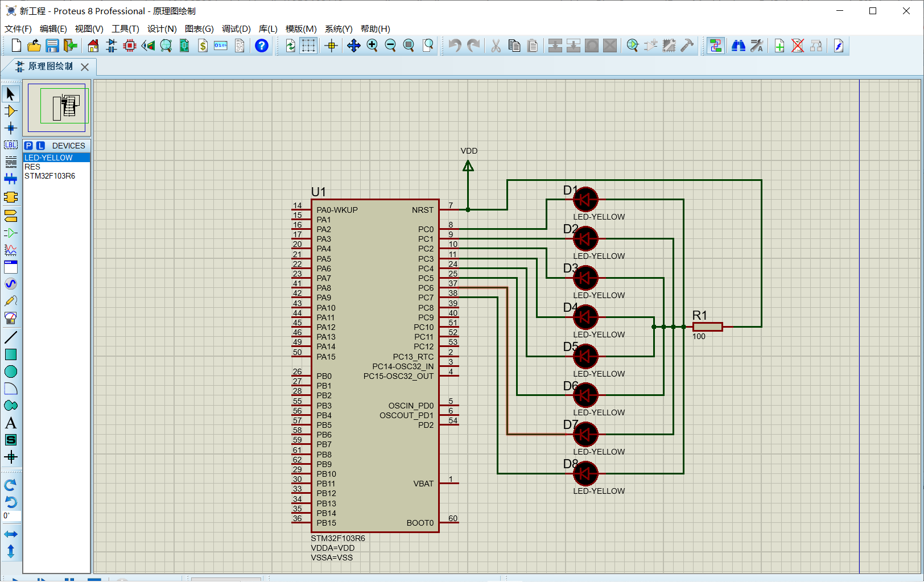
Task: Open the 库(L) menu
Action: 268,29
